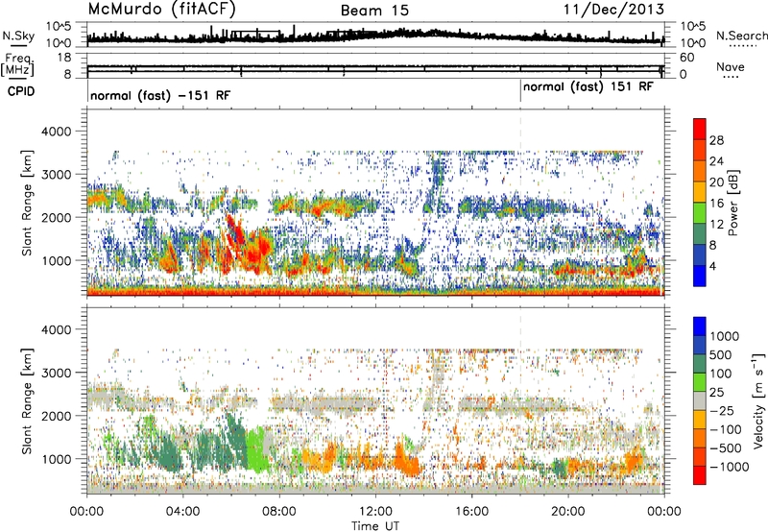This screenshot has height=532, width=768.
Task: Click the Freq. [MHz] axis label
Action: point(17,64)
